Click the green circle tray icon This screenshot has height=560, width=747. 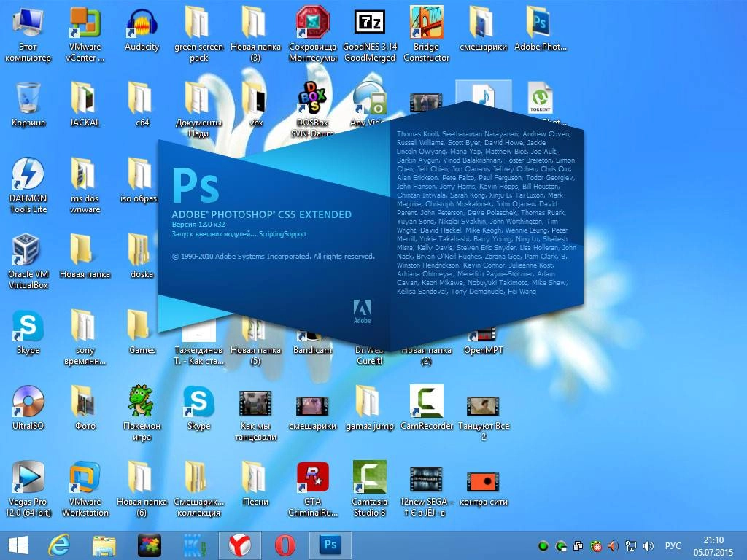pyautogui.click(x=543, y=546)
